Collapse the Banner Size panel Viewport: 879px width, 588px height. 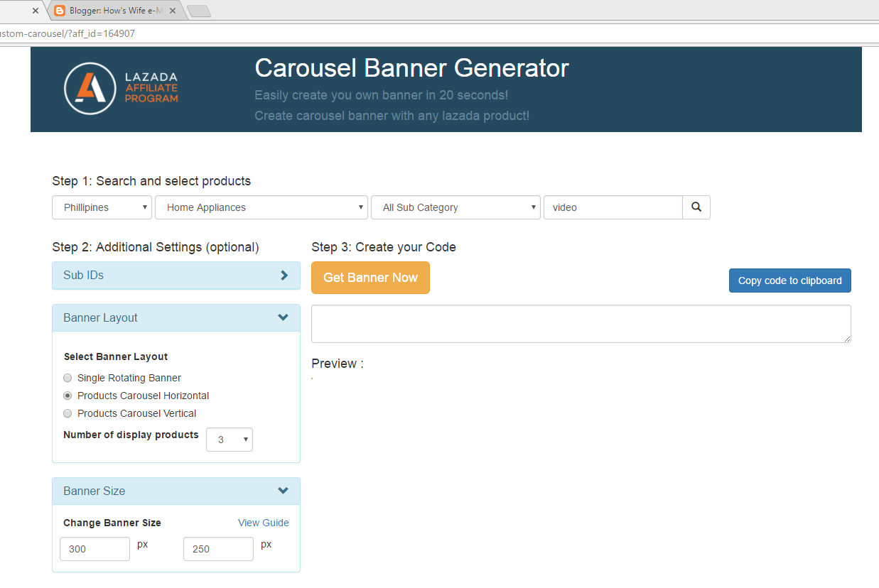coord(283,491)
